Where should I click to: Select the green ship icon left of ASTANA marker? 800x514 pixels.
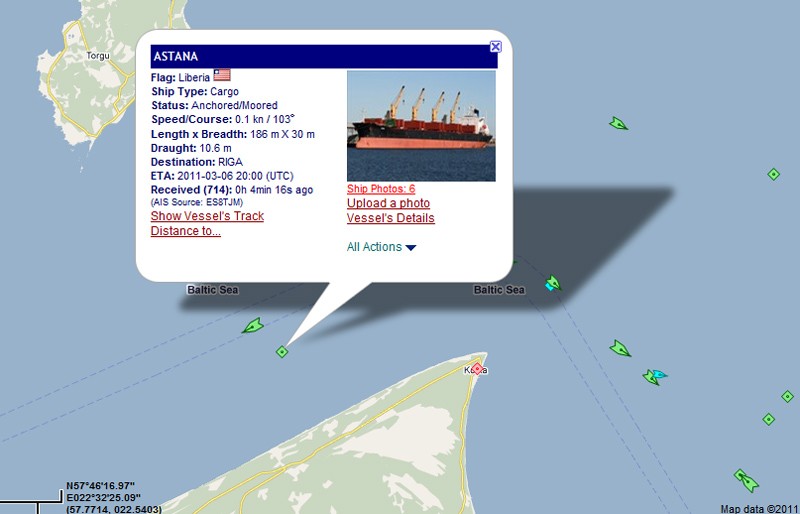coord(253,326)
